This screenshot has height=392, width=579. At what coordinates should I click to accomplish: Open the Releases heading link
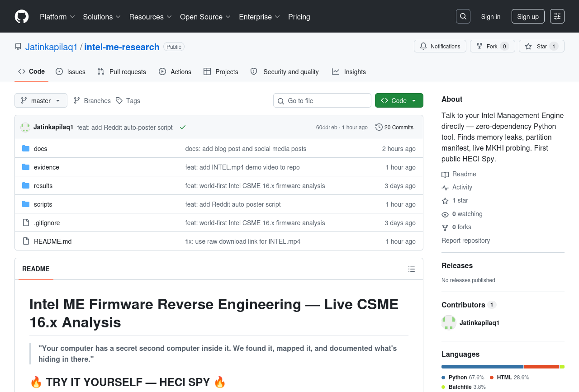pyautogui.click(x=457, y=265)
